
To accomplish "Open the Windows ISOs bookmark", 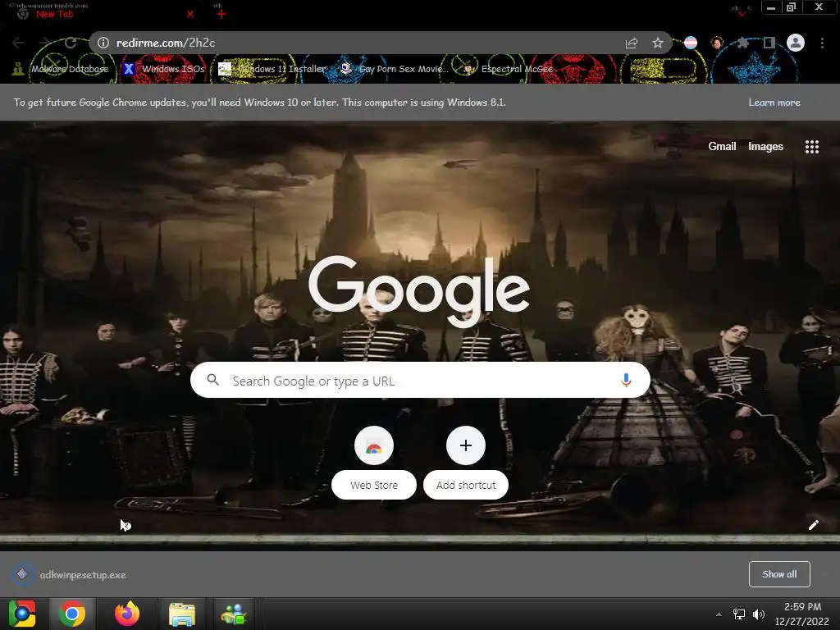I will pos(164,69).
